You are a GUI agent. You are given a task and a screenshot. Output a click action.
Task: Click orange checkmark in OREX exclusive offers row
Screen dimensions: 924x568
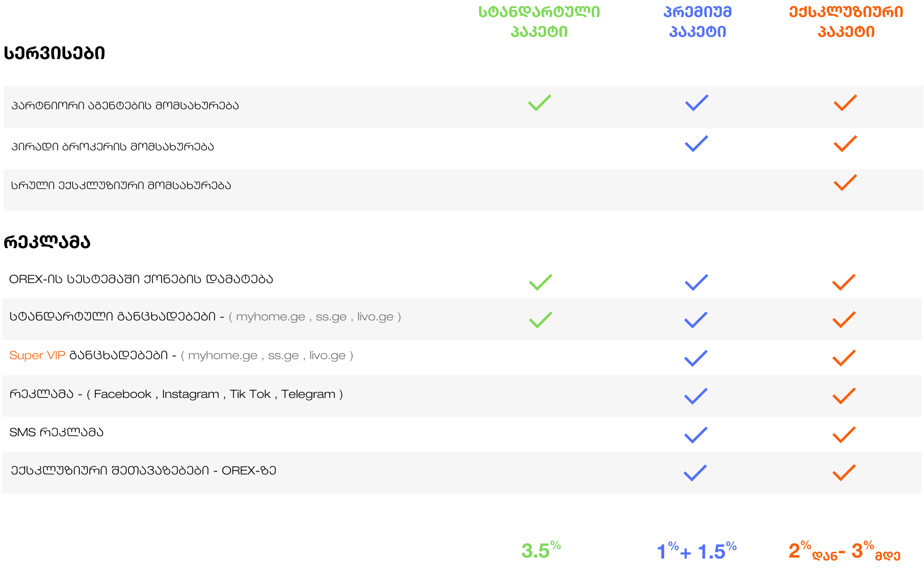click(x=844, y=473)
